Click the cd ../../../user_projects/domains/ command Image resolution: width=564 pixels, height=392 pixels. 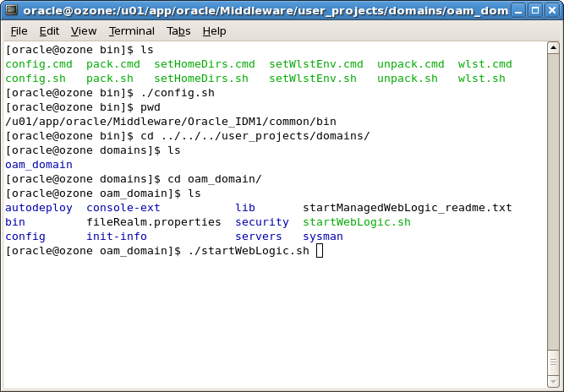click(255, 136)
